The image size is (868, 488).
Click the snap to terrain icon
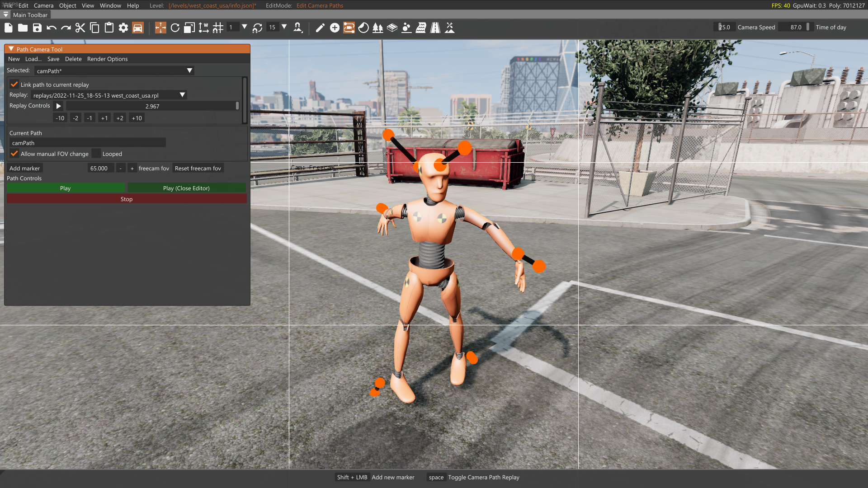[298, 28]
